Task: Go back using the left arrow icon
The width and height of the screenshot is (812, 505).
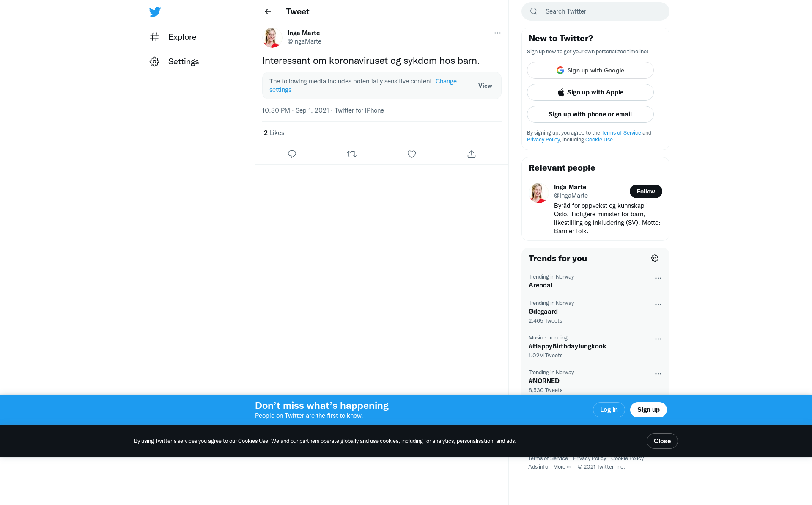Action: point(268,11)
